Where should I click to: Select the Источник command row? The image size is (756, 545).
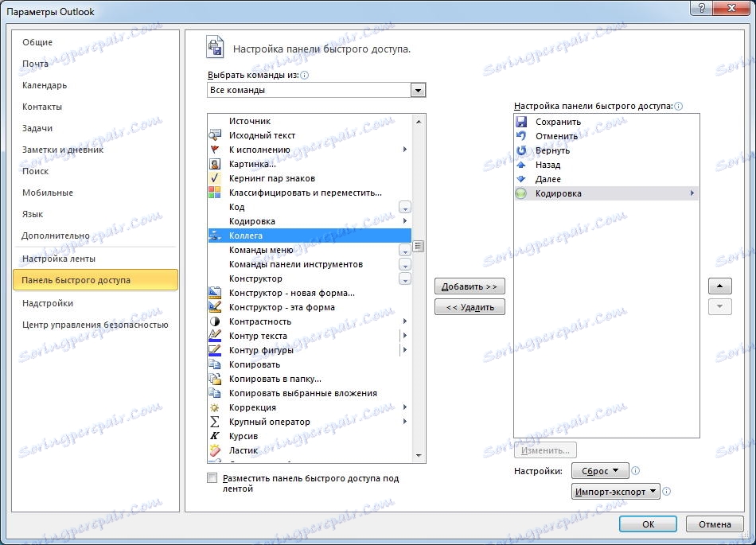(310, 121)
